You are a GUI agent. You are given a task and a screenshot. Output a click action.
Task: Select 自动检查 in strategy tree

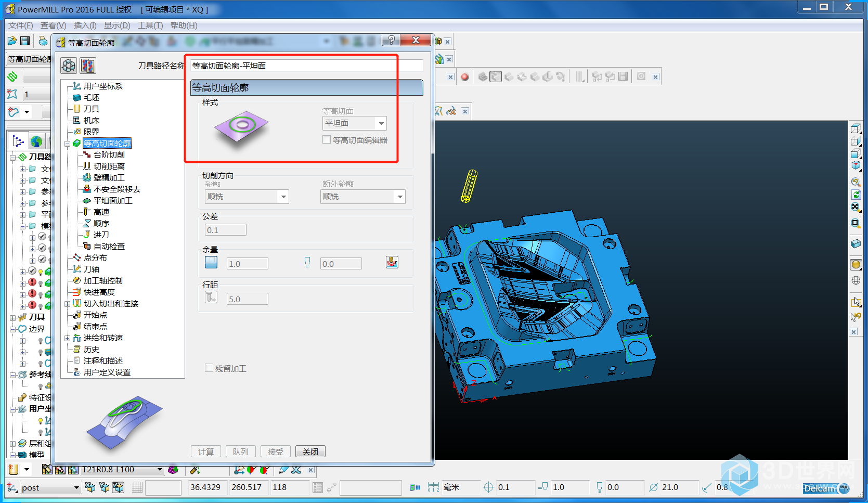tap(109, 247)
